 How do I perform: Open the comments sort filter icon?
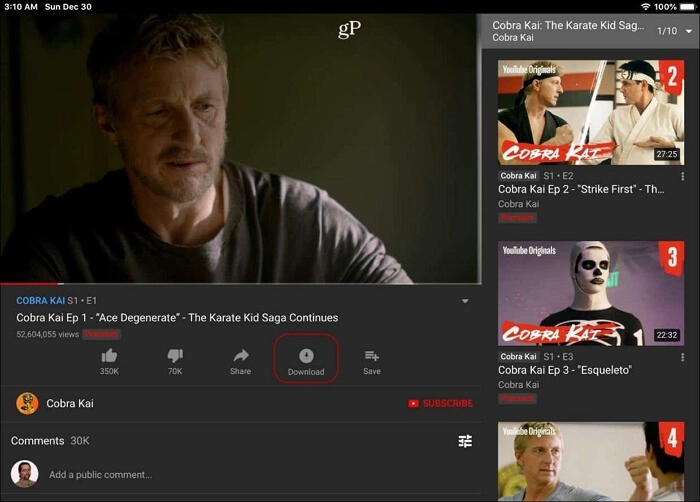click(x=465, y=441)
